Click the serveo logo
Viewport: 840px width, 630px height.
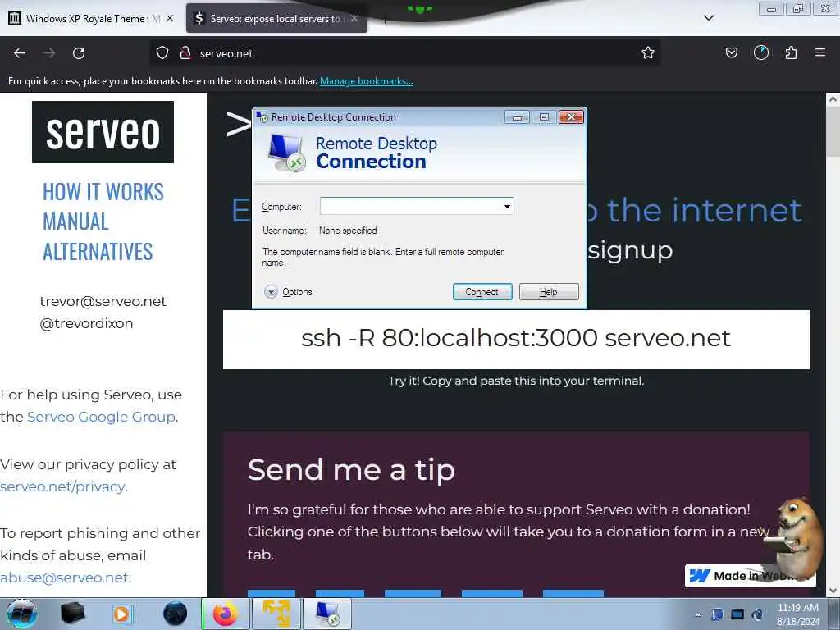click(x=103, y=132)
